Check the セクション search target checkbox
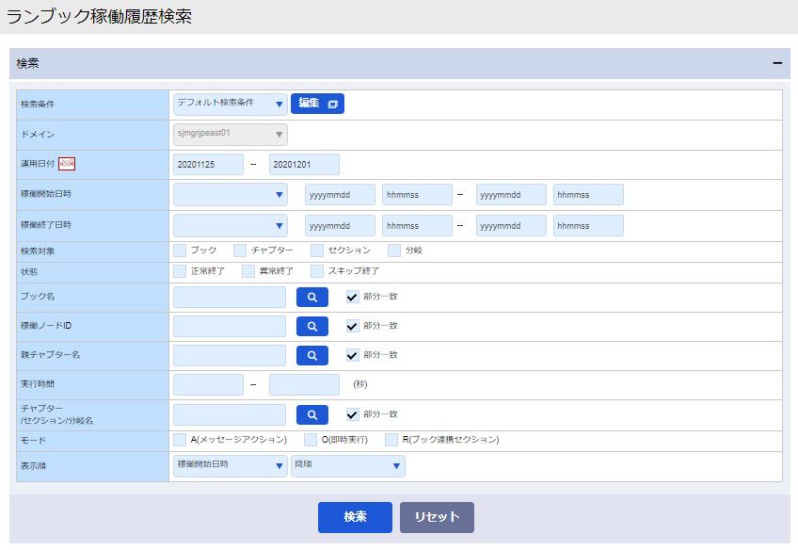The height and width of the screenshot is (550, 798). (x=317, y=250)
